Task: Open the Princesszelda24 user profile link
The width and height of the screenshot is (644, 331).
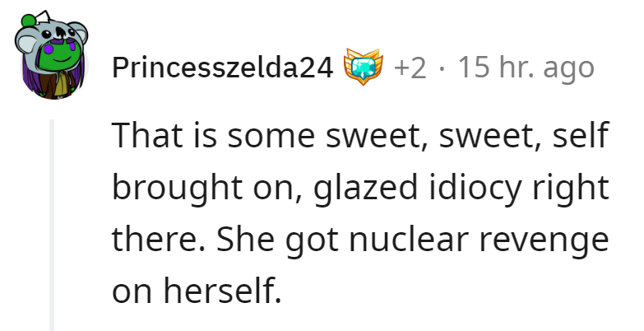Action: coord(223,67)
